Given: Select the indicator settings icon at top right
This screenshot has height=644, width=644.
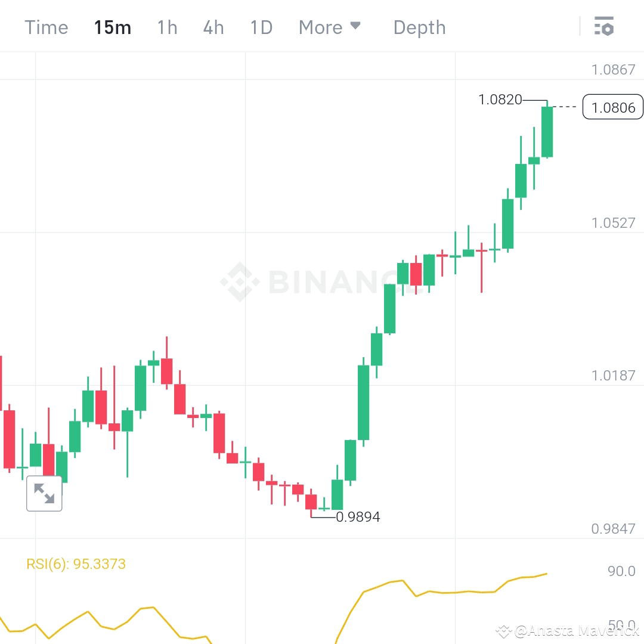Looking at the screenshot, I should (604, 26).
